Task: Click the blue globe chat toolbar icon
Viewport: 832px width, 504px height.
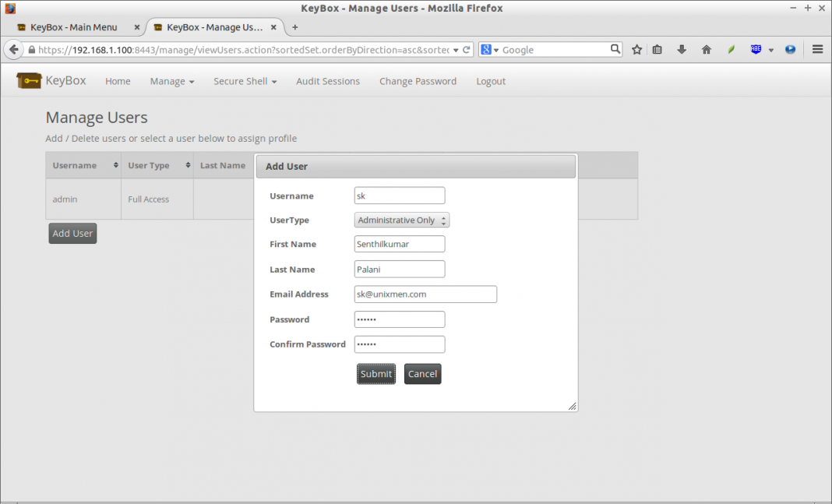Action: pyautogui.click(x=790, y=50)
